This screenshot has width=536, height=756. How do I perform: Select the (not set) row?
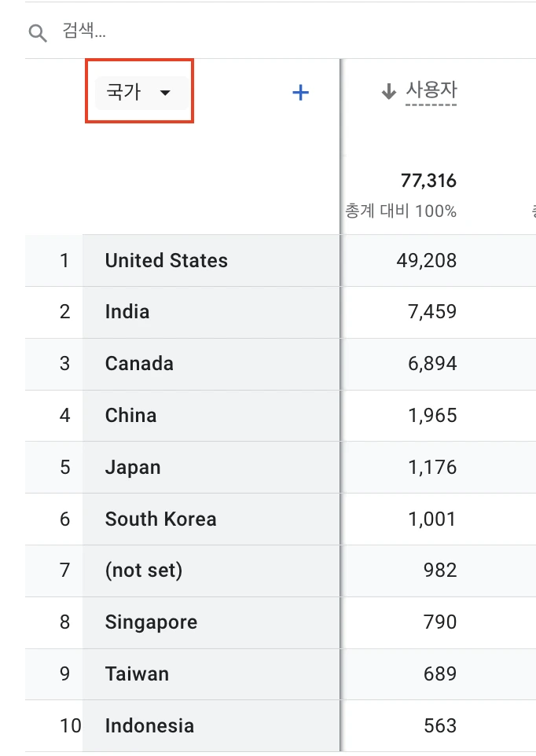click(144, 570)
